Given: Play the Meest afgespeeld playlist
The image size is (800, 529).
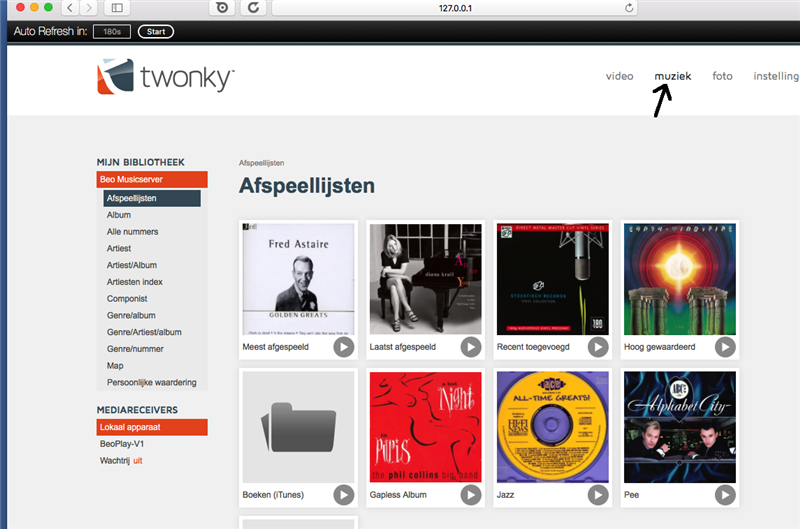Looking at the screenshot, I should click(x=344, y=347).
